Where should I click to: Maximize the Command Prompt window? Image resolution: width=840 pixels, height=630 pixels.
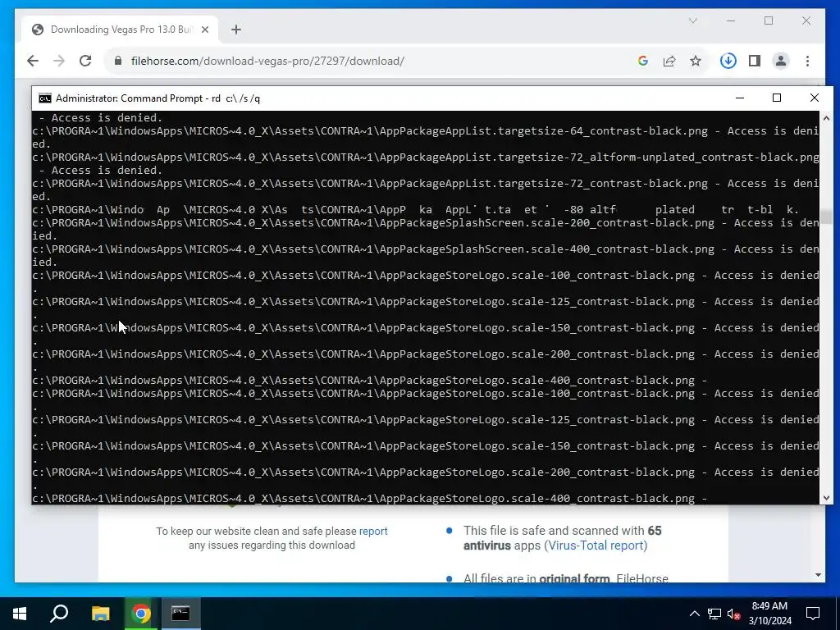(777, 98)
